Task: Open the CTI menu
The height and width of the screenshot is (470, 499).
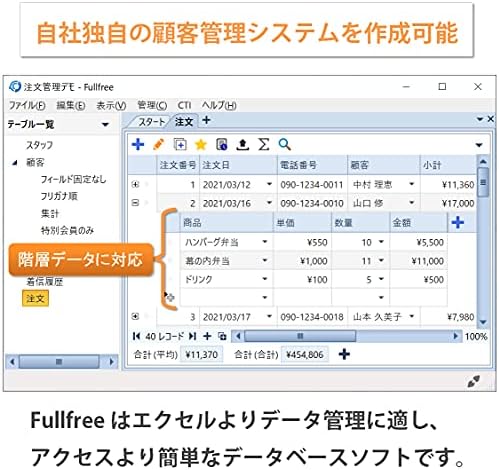Action: coord(184,106)
